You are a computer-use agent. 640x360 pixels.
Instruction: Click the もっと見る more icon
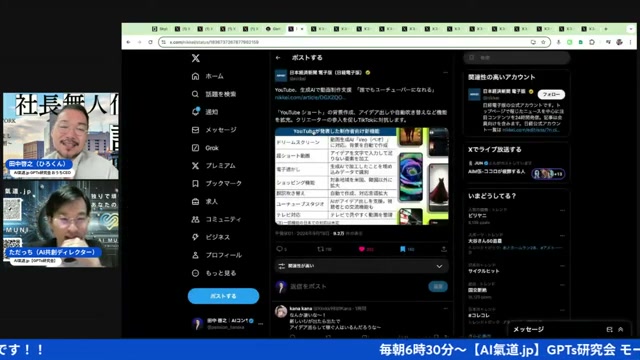tap(196, 273)
